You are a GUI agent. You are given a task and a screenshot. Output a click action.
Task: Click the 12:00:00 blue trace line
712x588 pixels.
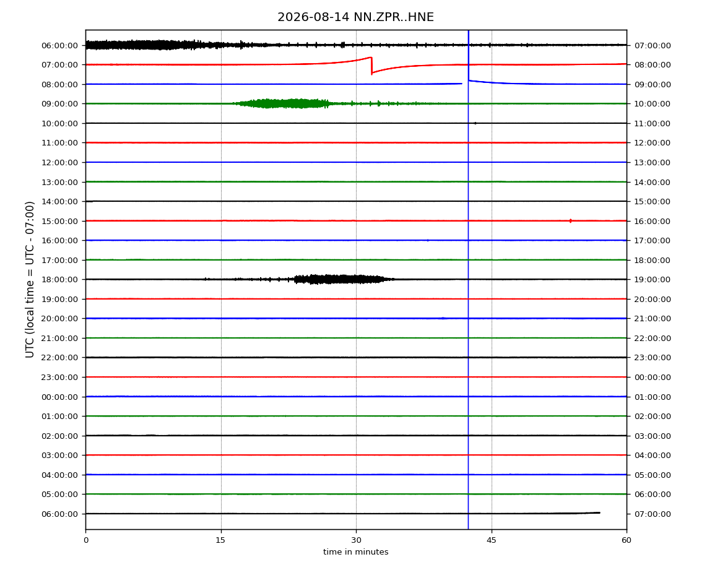click(x=356, y=162)
